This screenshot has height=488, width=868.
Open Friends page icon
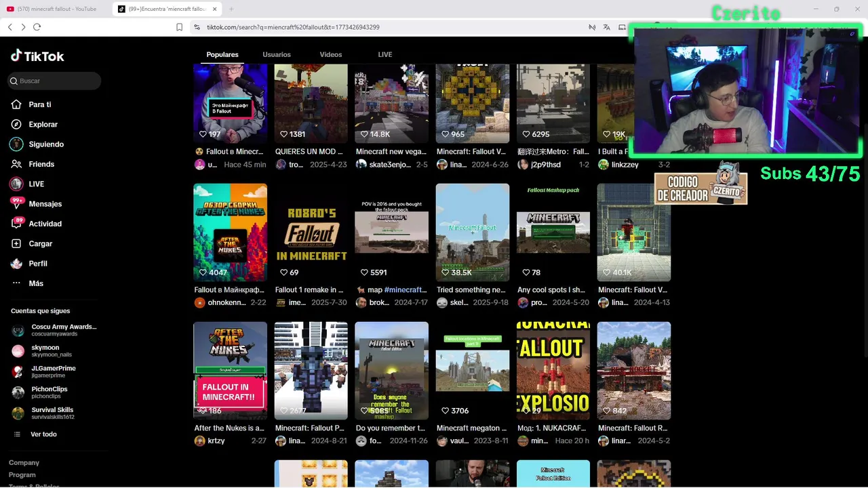coord(16,164)
